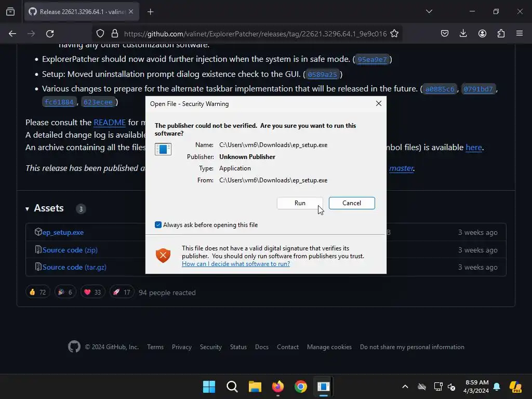Screen dimensions: 532x399
Task: Reload the GitHub release page
Action: click(x=50, y=34)
